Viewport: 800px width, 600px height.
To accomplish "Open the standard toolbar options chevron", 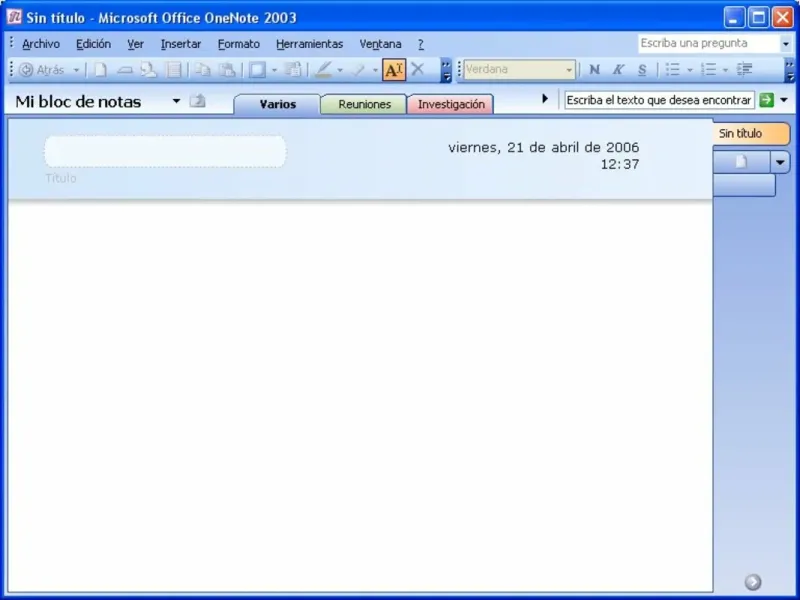I will click(x=446, y=70).
